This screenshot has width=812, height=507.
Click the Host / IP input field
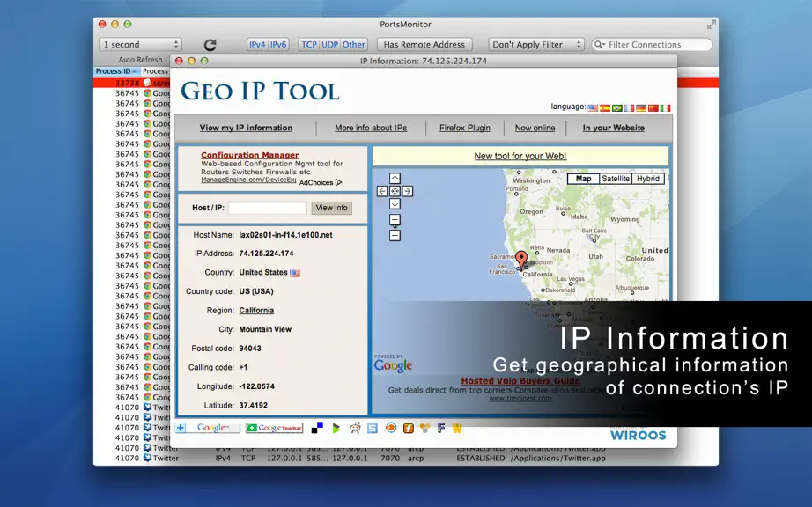click(267, 208)
